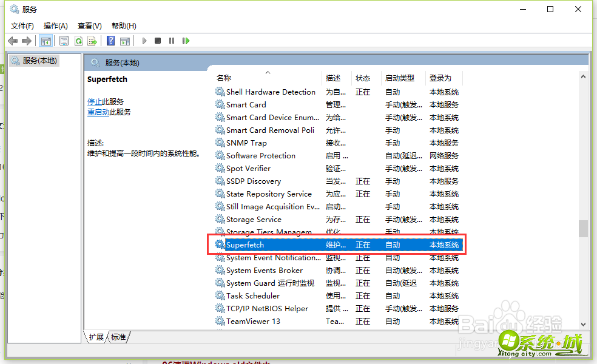The height and width of the screenshot is (364, 597).
Task: Refresh the services list
Action: [79, 41]
